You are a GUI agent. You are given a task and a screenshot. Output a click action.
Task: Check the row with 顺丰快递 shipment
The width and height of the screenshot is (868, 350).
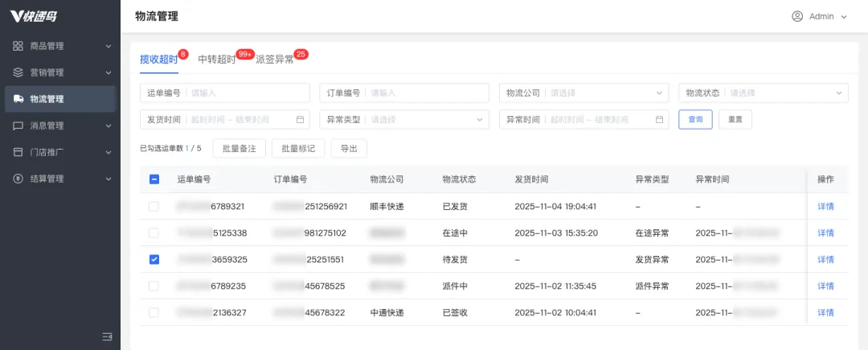click(x=154, y=206)
